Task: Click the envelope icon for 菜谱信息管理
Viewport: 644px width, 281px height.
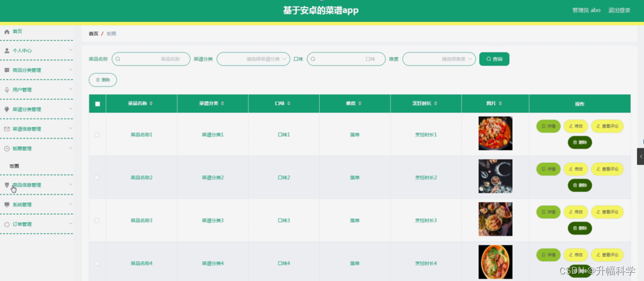Action: 7,129
